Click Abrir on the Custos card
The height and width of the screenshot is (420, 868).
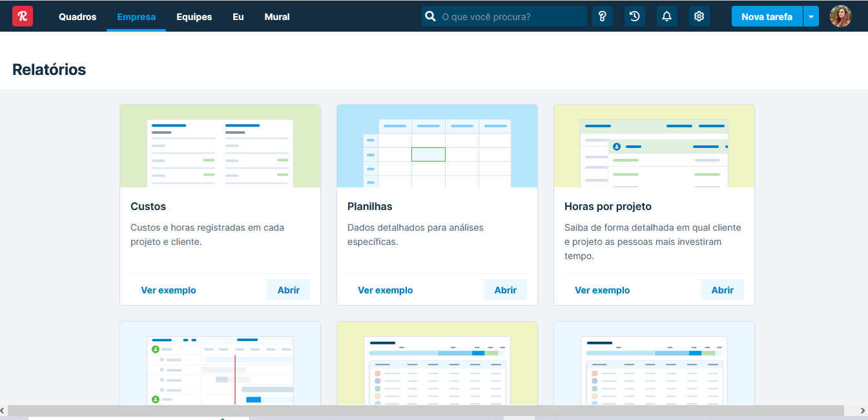click(289, 290)
